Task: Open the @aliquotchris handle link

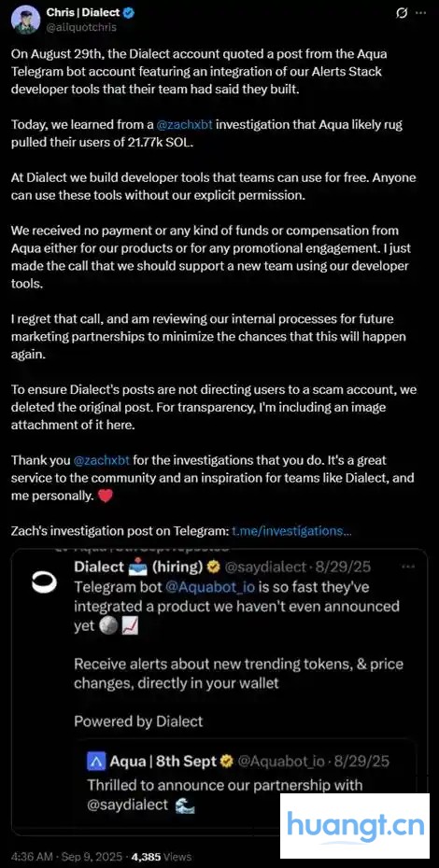Action: pos(81,26)
